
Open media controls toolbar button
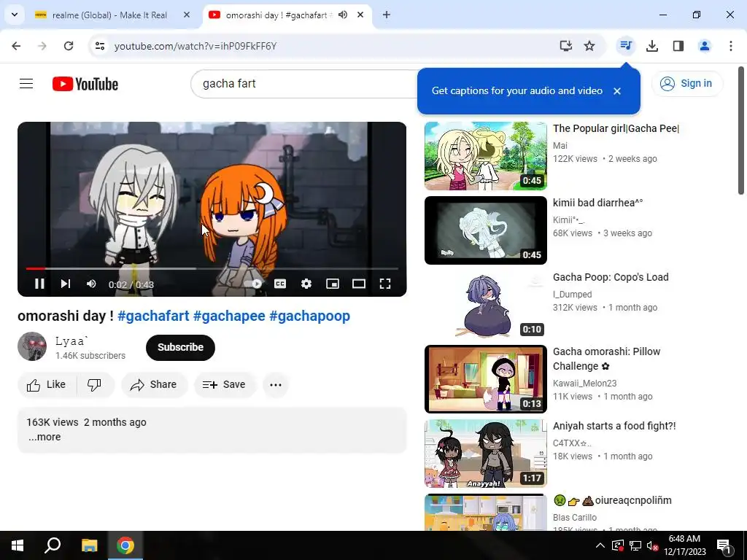626,46
